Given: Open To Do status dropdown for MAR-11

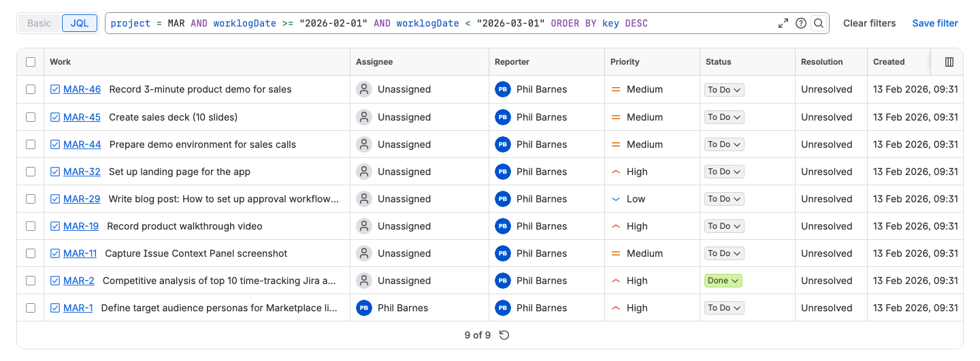Looking at the screenshot, I should 724,253.
